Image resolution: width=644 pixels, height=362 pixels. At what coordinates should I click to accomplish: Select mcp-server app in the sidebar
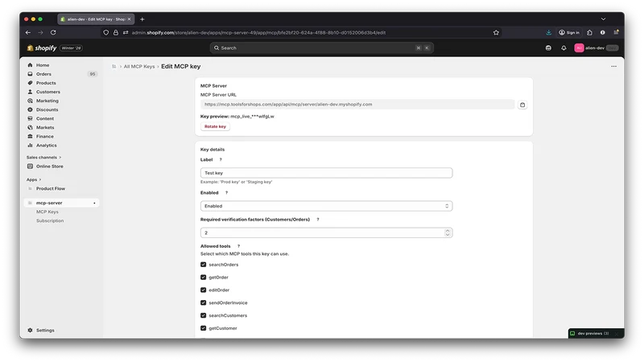[x=62, y=203]
